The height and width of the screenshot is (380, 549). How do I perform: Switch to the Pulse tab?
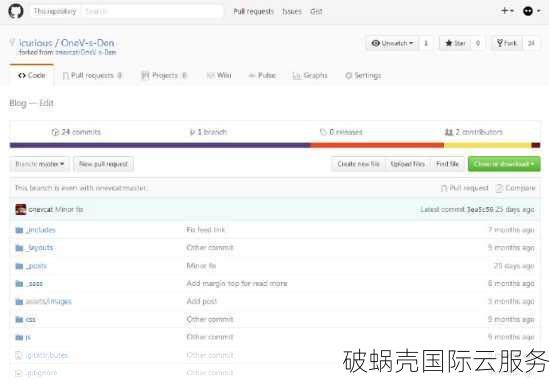pyautogui.click(x=262, y=75)
